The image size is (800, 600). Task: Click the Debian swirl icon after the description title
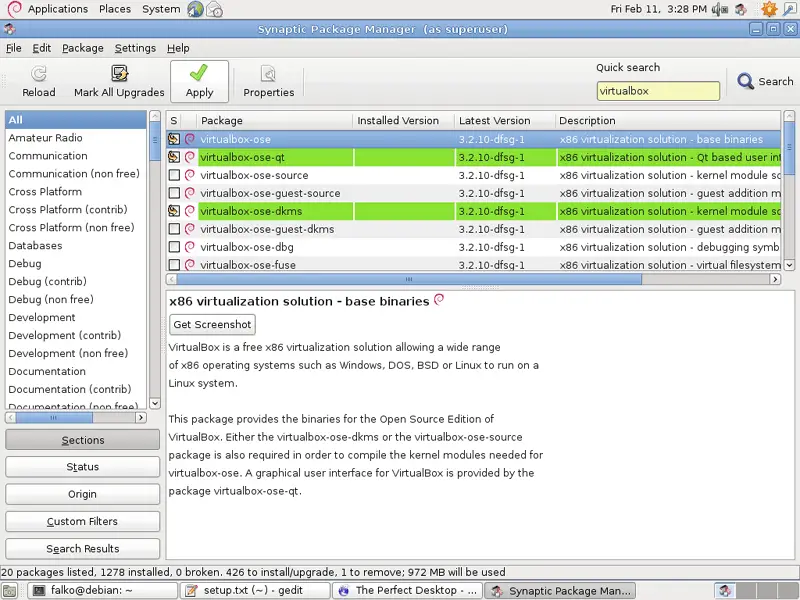pyautogui.click(x=439, y=299)
